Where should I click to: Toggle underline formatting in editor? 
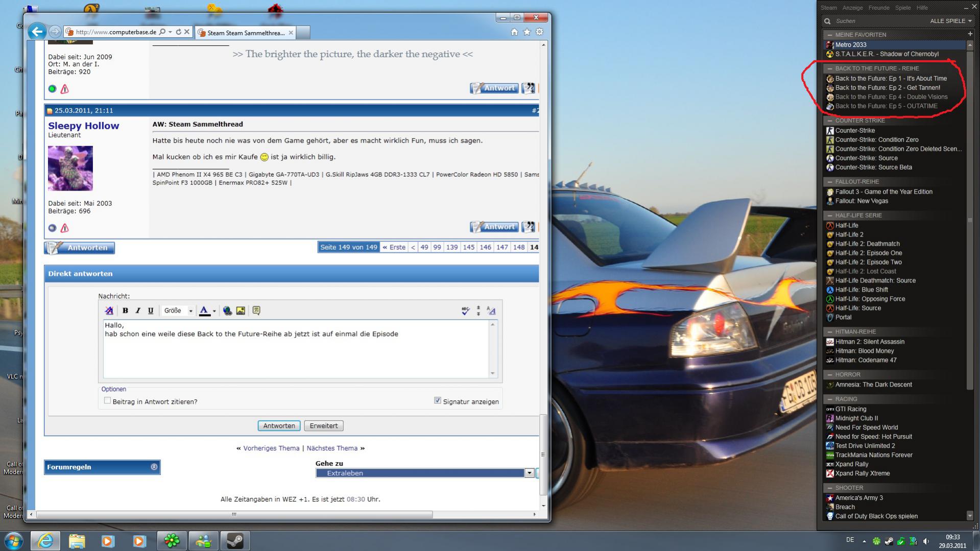point(151,310)
